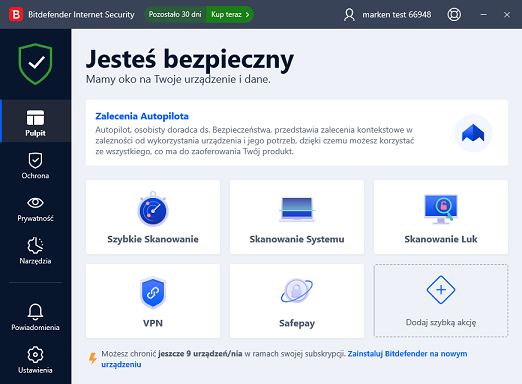The image size is (522, 384).
Task: Minimize the Bitdefender window
Action: [483, 15]
